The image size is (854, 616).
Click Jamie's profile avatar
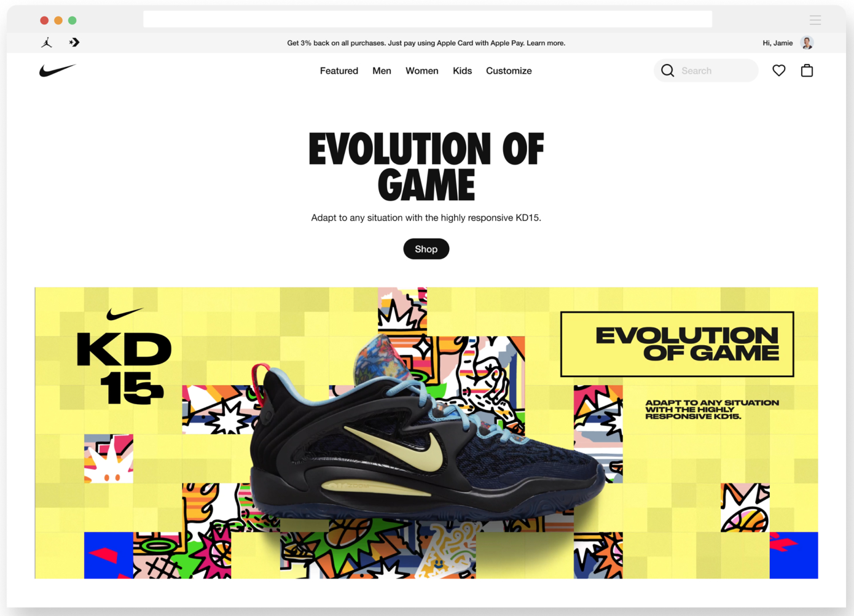tap(807, 42)
